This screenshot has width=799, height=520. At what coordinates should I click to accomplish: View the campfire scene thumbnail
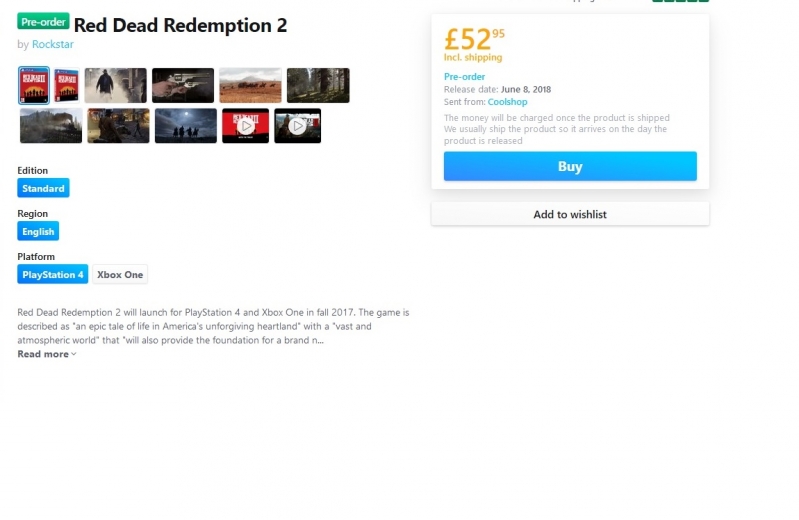118,125
